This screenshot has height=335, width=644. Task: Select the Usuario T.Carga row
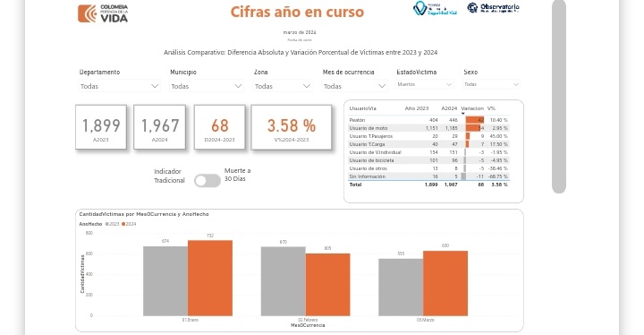[x=428, y=144]
